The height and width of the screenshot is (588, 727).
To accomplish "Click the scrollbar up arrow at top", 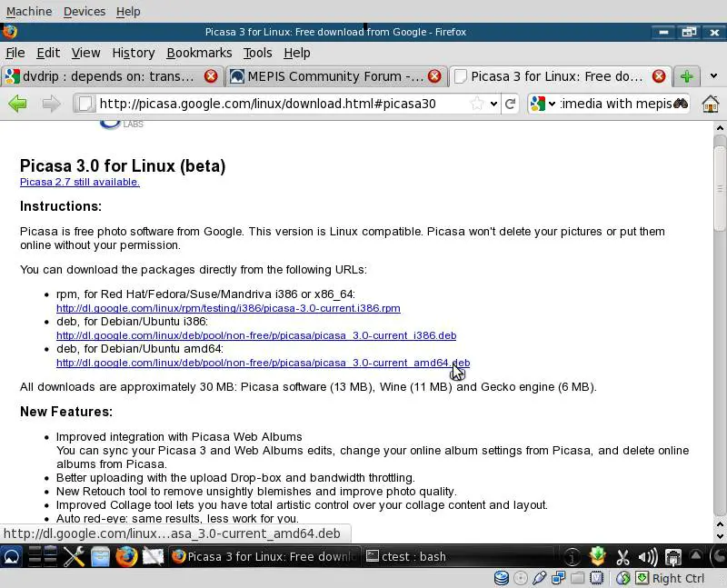I will pyautogui.click(x=720, y=127).
